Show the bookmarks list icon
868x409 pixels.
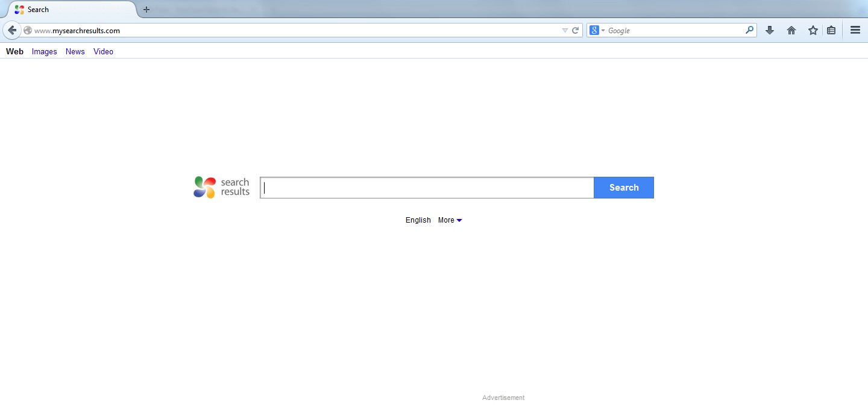coord(831,30)
